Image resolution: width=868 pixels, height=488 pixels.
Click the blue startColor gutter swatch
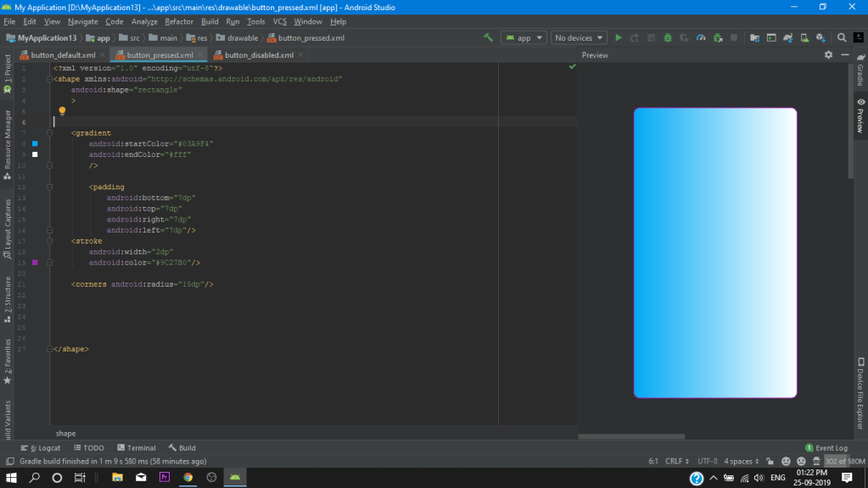(35, 143)
